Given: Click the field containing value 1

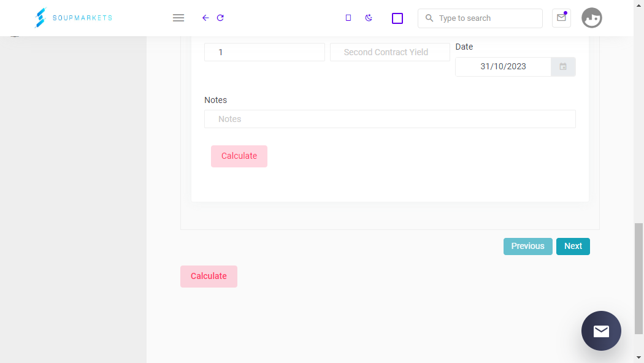Looking at the screenshot, I should coord(264,52).
